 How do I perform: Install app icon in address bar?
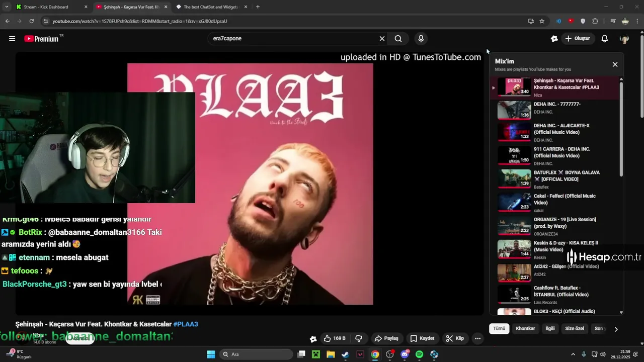[531, 21]
